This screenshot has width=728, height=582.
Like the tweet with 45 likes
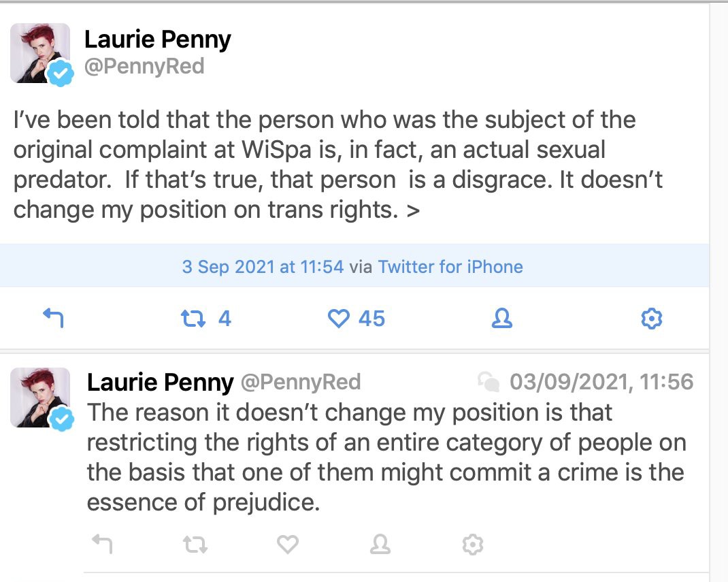pyautogui.click(x=338, y=318)
